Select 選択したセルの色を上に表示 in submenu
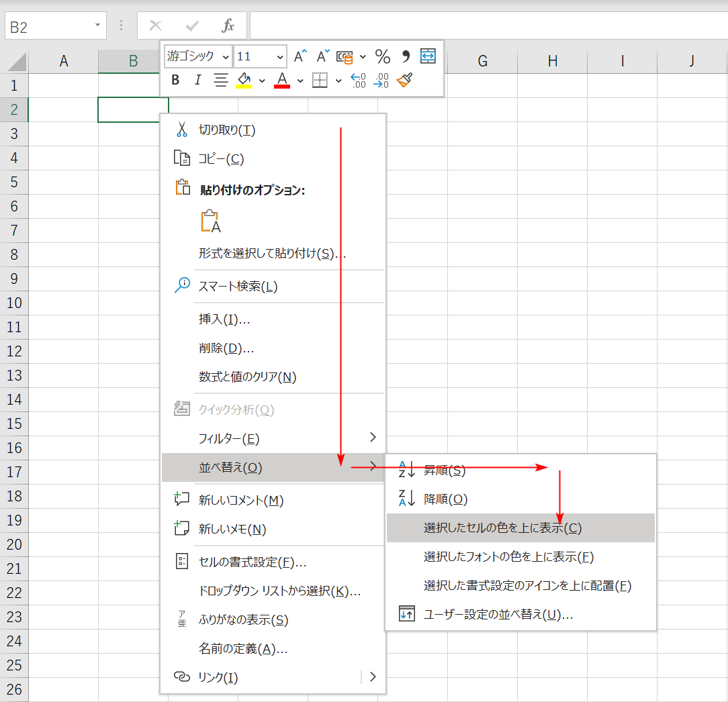728x702 pixels. click(x=502, y=528)
